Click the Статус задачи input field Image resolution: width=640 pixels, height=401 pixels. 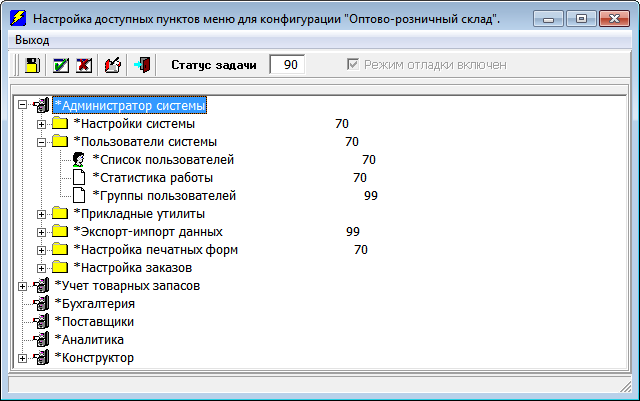(x=288, y=65)
